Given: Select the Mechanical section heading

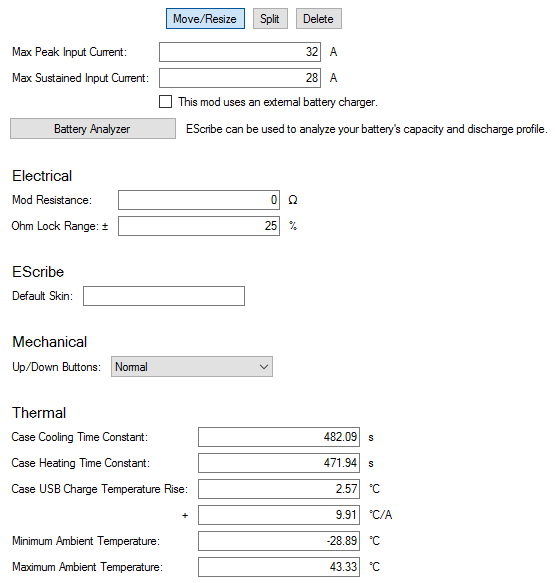Looking at the screenshot, I should [49, 342].
